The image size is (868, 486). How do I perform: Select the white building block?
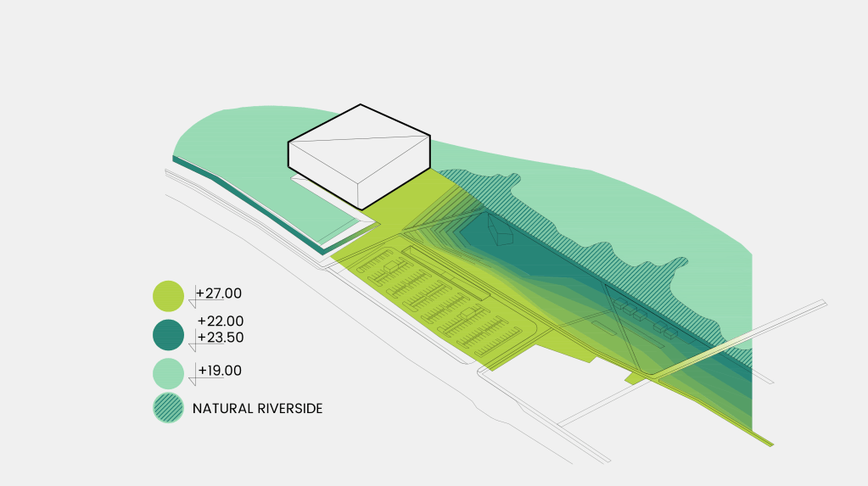tap(358, 157)
